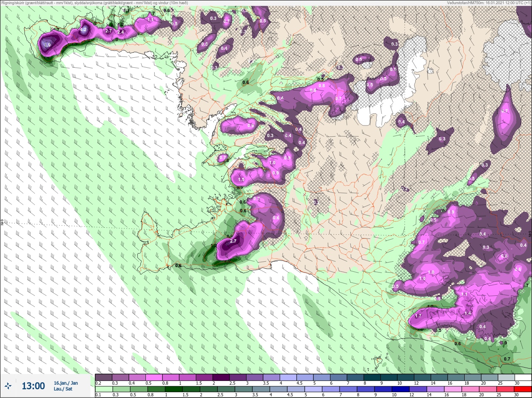Screen dimensions: 532x398
Task: Select the lightest green 0.1 legend swatch
Action: [103, 389]
